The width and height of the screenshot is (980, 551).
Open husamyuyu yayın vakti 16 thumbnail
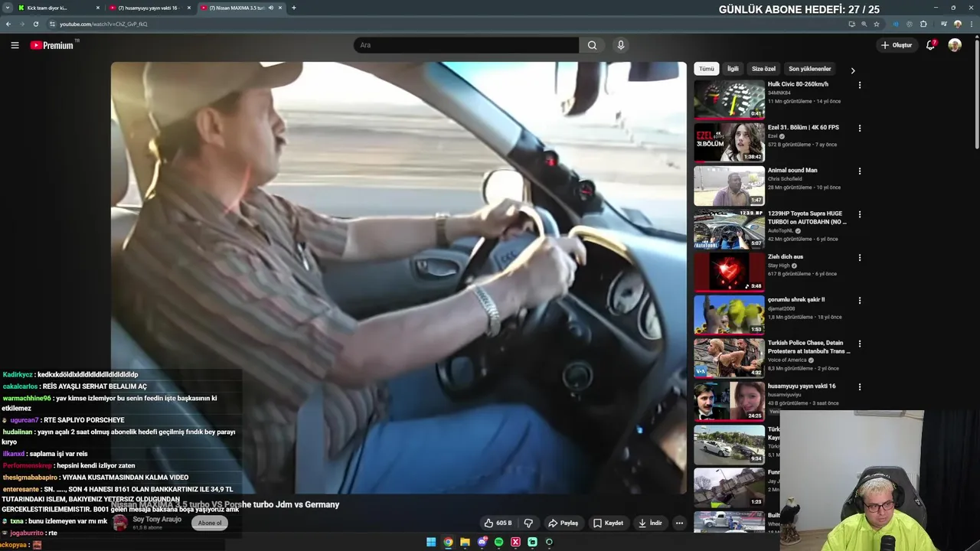pos(729,402)
